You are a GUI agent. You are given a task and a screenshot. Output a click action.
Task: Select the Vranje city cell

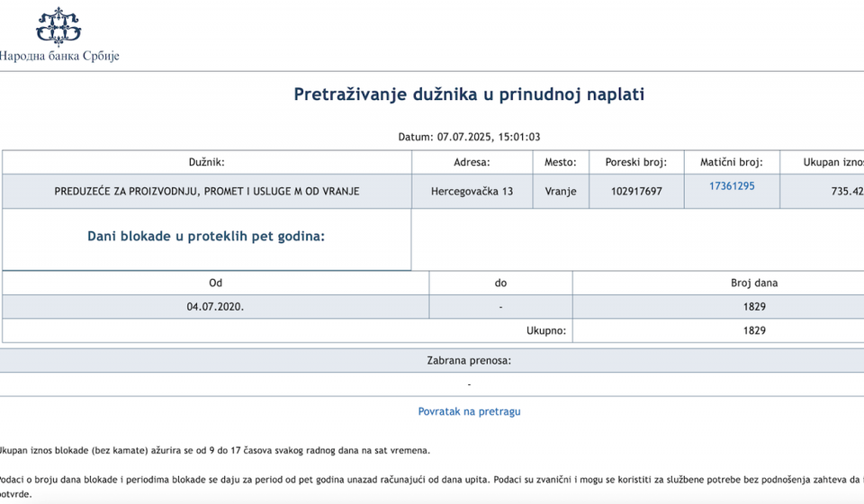click(561, 192)
